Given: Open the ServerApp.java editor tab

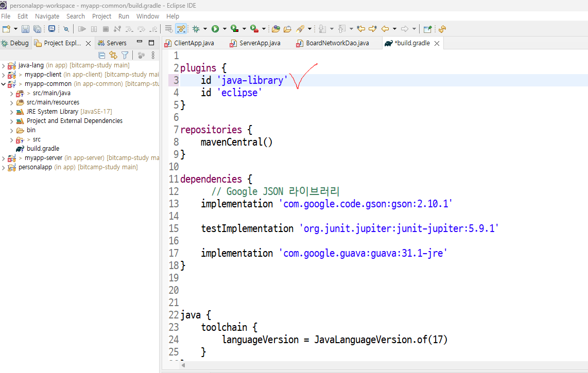Looking at the screenshot, I should pos(255,43).
